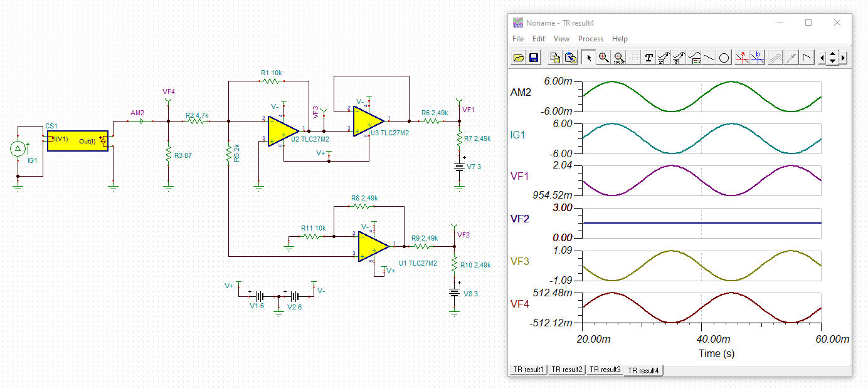The height and width of the screenshot is (389, 868).
Task: Open the Process menu
Action: [591, 39]
